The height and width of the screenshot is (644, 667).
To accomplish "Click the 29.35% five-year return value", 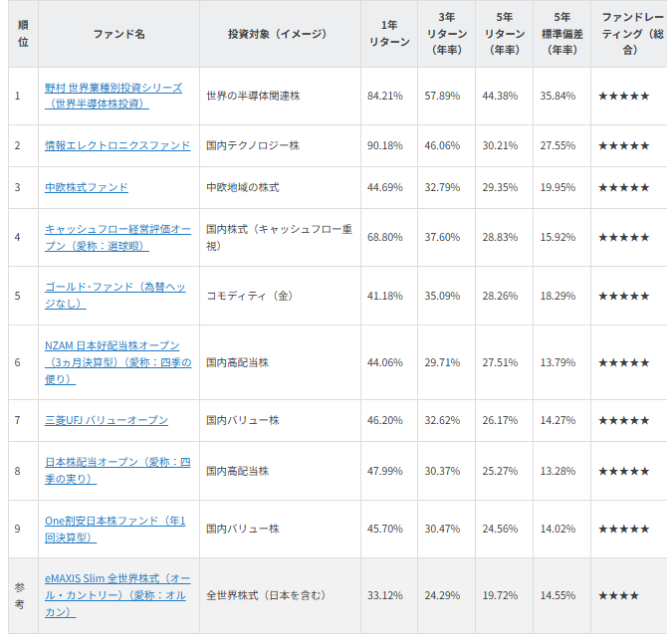I will (x=500, y=187).
